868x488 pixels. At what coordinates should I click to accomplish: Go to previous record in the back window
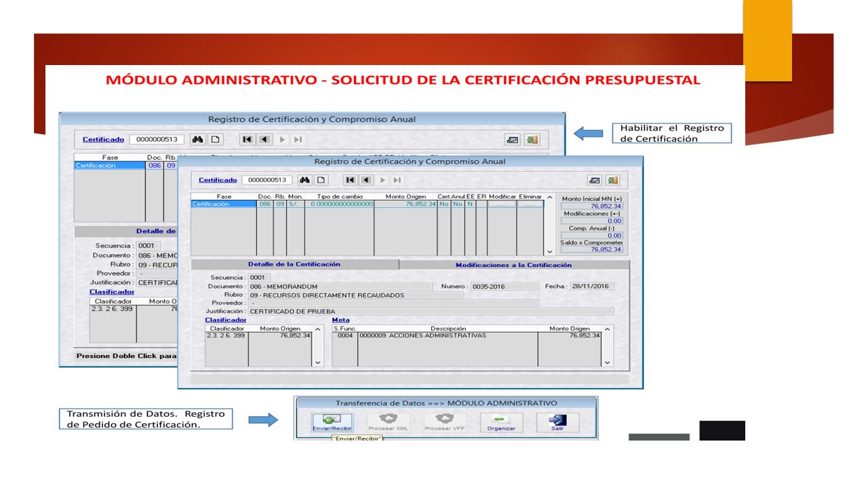click(264, 139)
